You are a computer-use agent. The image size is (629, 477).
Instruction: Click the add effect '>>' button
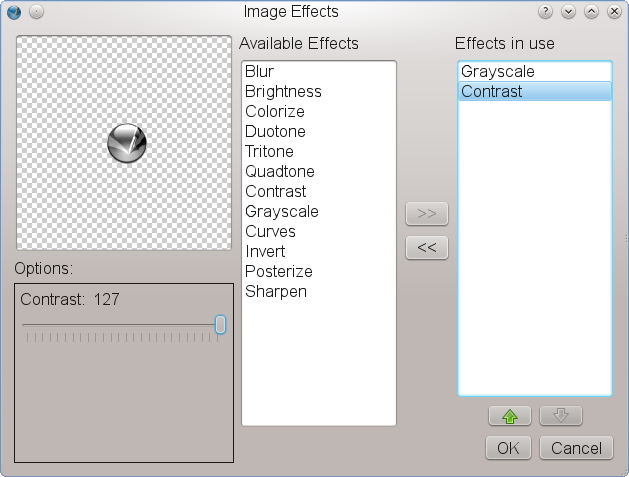426,214
